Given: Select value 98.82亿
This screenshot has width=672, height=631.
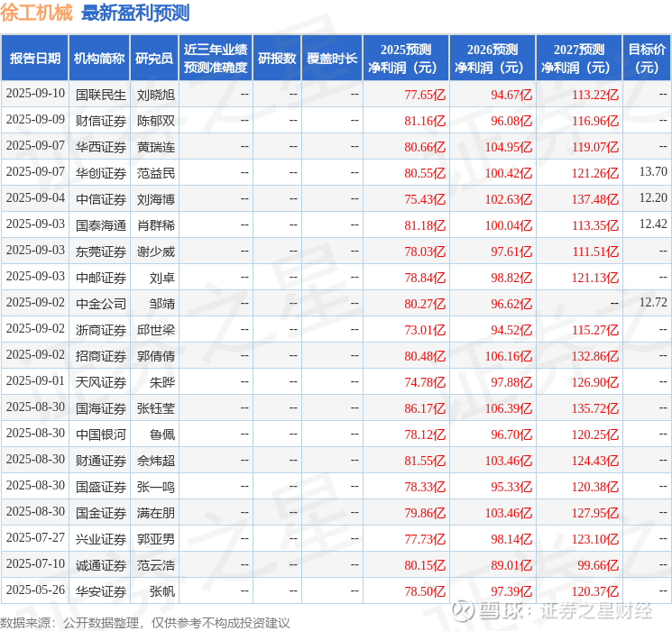Looking at the screenshot, I should (511, 278).
